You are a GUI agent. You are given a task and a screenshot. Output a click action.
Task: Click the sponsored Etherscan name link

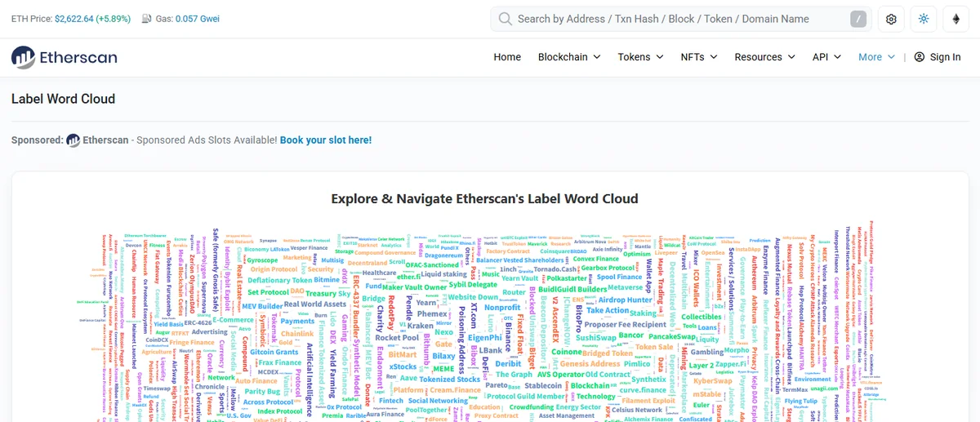click(105, 140)
